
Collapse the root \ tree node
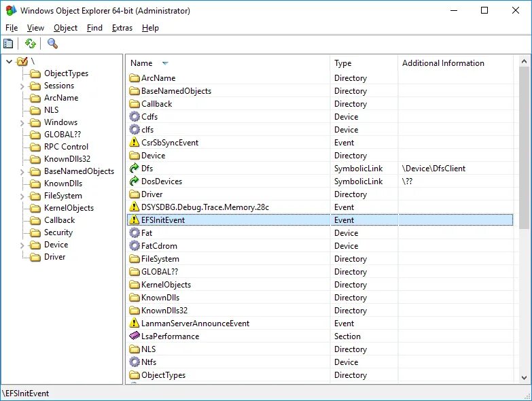click(10, 61)
